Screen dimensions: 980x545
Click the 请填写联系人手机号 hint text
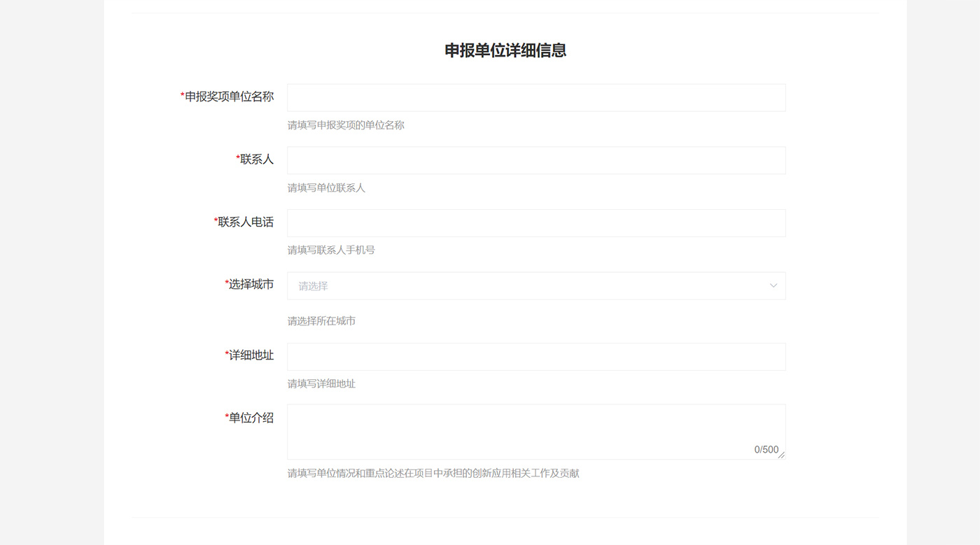[331, 250]
